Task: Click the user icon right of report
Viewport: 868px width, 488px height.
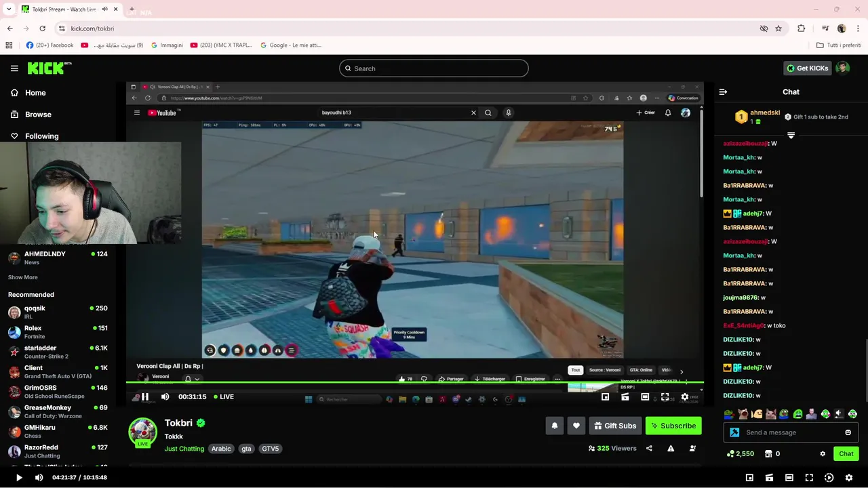Action: click(x=692, y=448)
